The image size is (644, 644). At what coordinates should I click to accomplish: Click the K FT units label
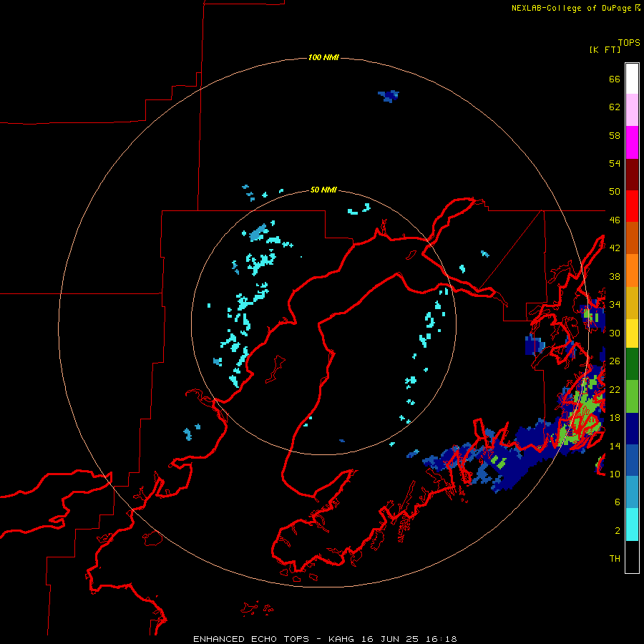(x=605, y=49)
